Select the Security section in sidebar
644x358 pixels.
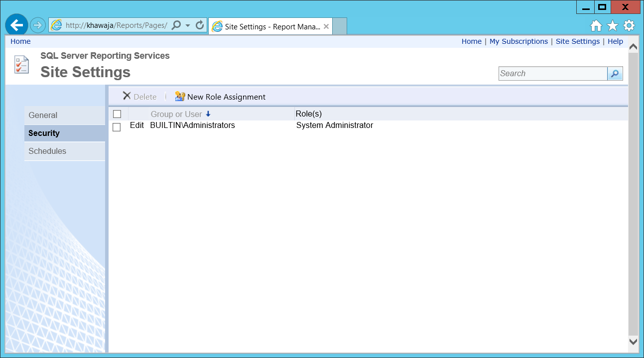point(64,133)
